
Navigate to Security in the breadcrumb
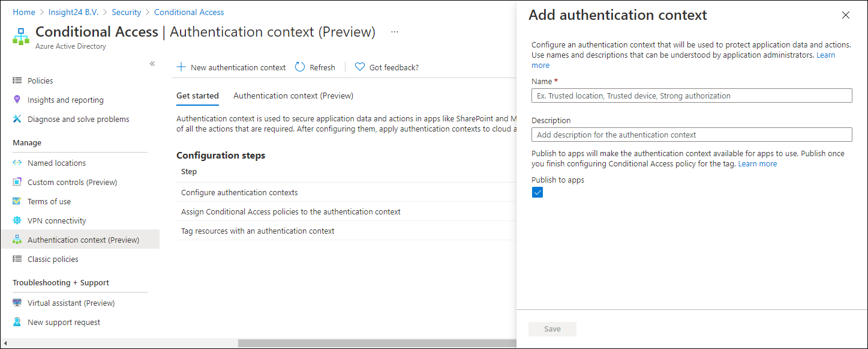(x=126, y=12)
